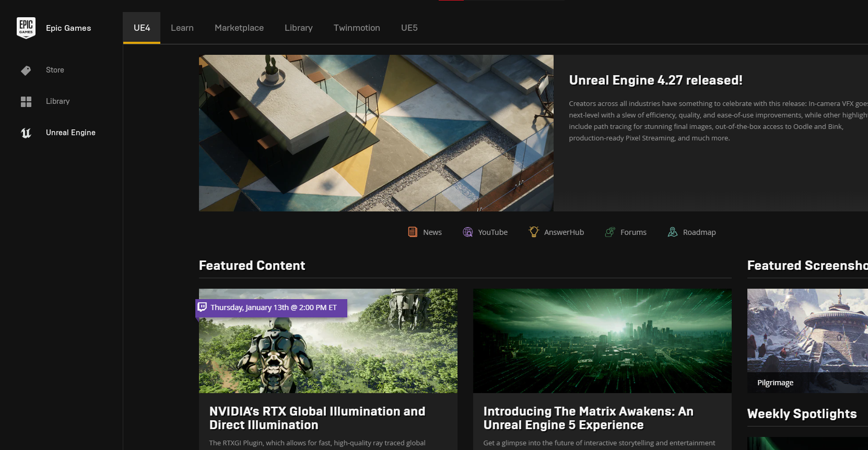Click the Pilgrimage caption text
868x450 pixels.
click(775, 383)
